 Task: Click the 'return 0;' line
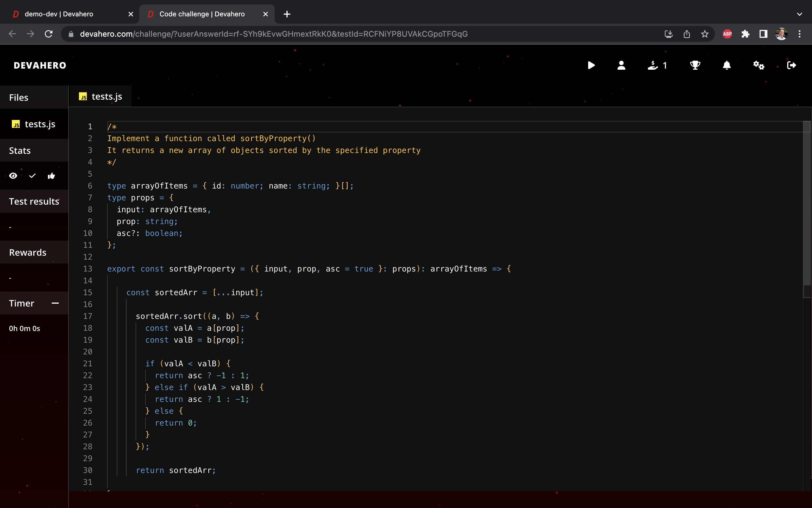[175, 423]
